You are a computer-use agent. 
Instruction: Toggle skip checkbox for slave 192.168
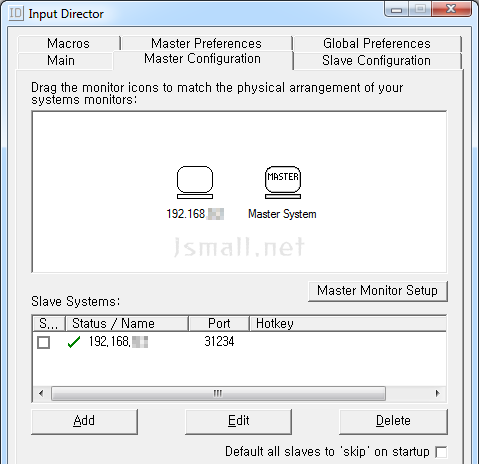click(44, 342)
